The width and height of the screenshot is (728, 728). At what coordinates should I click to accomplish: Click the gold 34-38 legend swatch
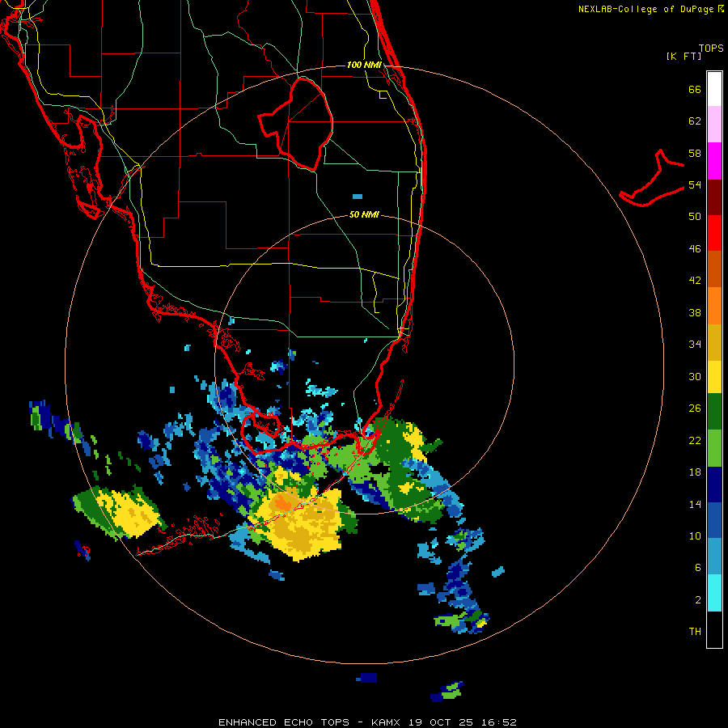[714, 341]
